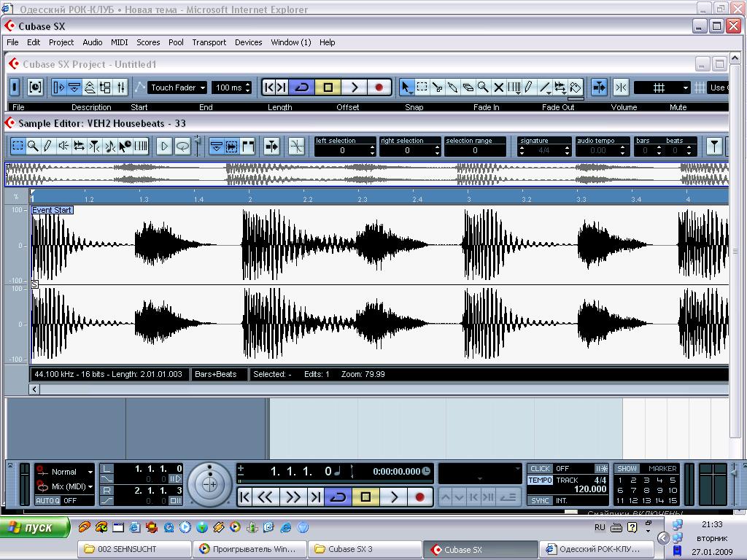Select the Erase tool

pos(468,87)
